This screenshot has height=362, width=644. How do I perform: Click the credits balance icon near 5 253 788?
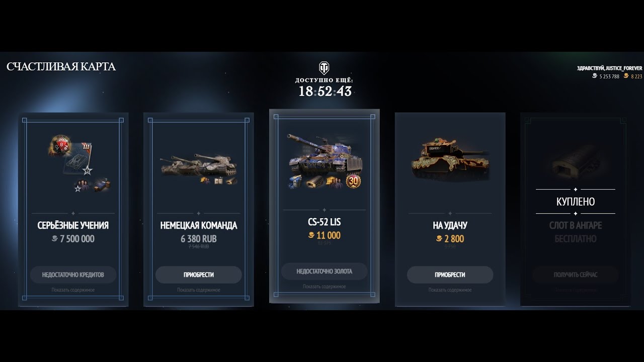[x=594, y=76]
